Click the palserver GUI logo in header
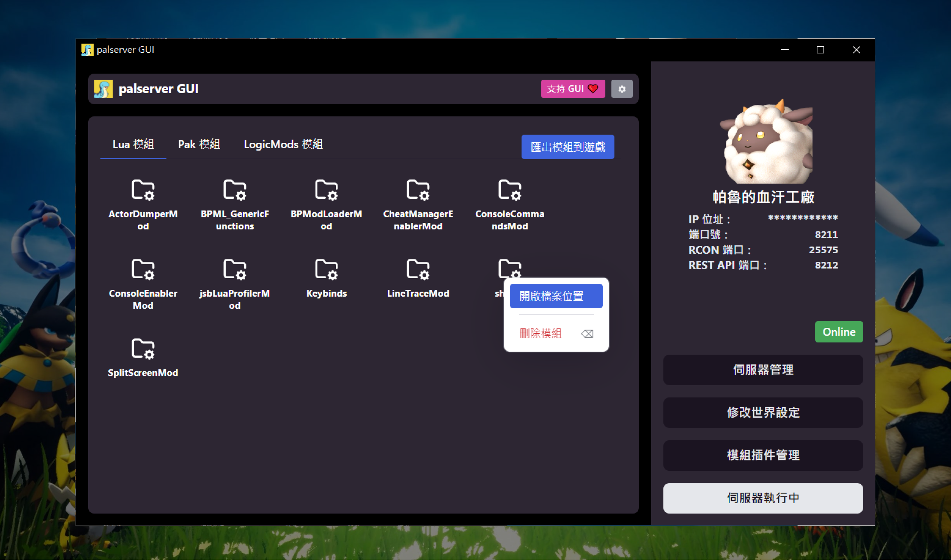Viewport: 951px width, 560px height. tap(103, 89)
